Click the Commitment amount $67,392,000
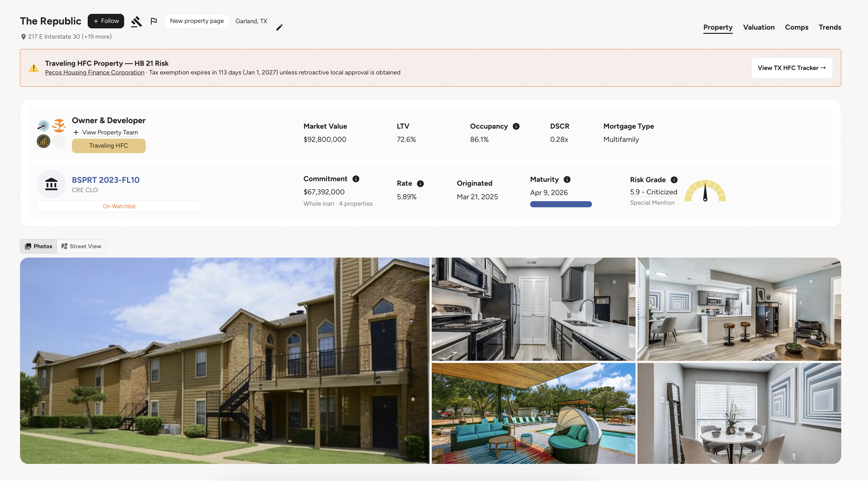This screenshot has height=481, width=868. point(324,192)
